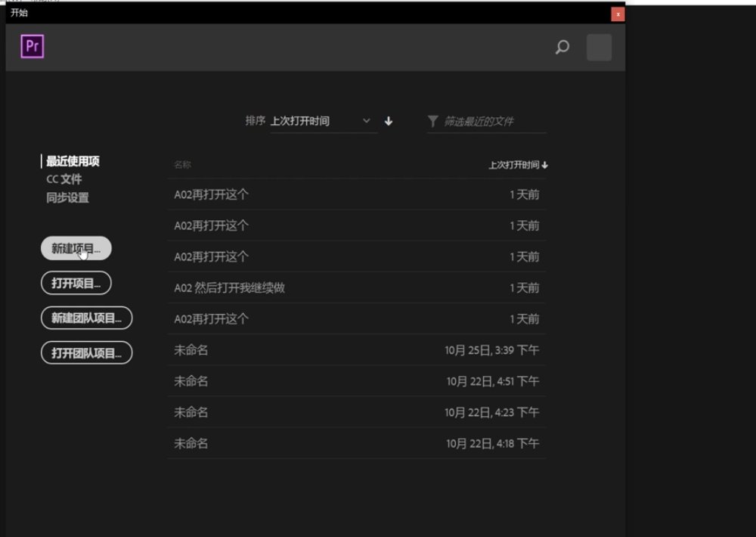756x537 pixels.
Task: Click the 打开团队项目 button
Action: (x=85, y=352)
